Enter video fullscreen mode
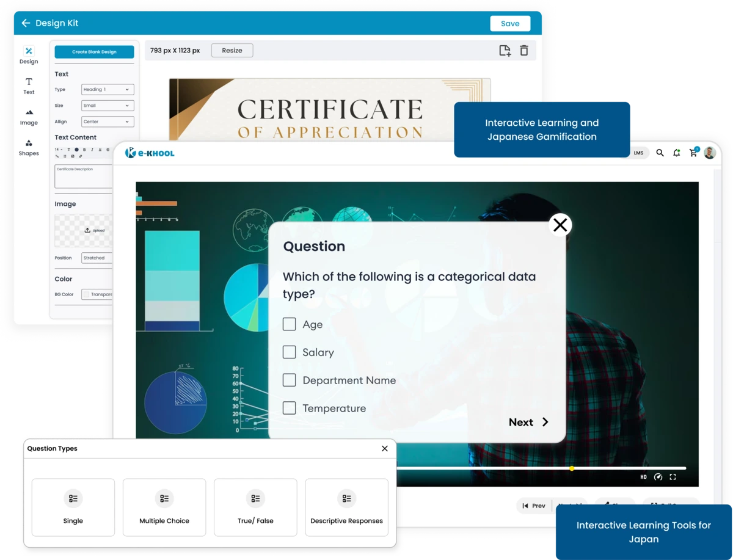Image resolution: width=733 pixels, height=560 pixels. coord(673,477)
